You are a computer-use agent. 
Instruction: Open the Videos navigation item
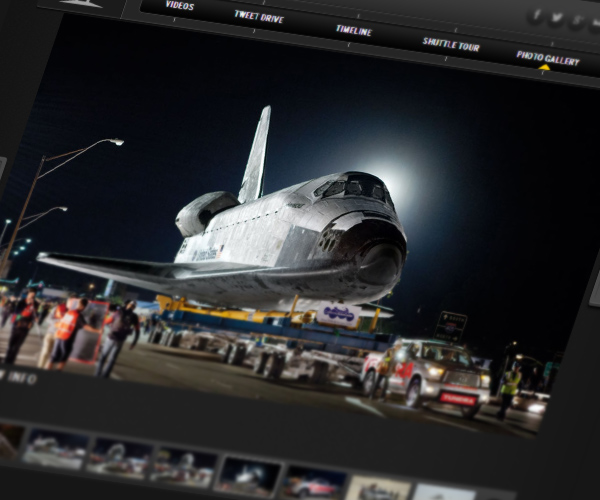pyautogui.click(x=179, y=5)
